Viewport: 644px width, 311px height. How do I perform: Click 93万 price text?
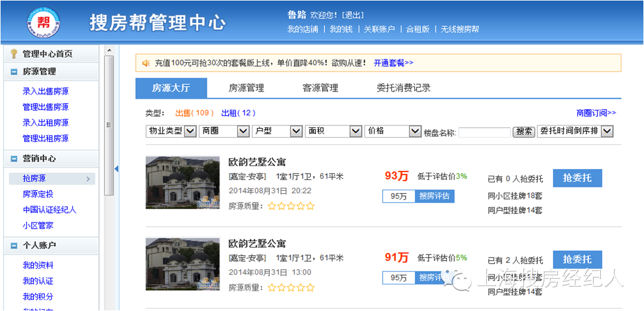point(397,176)
